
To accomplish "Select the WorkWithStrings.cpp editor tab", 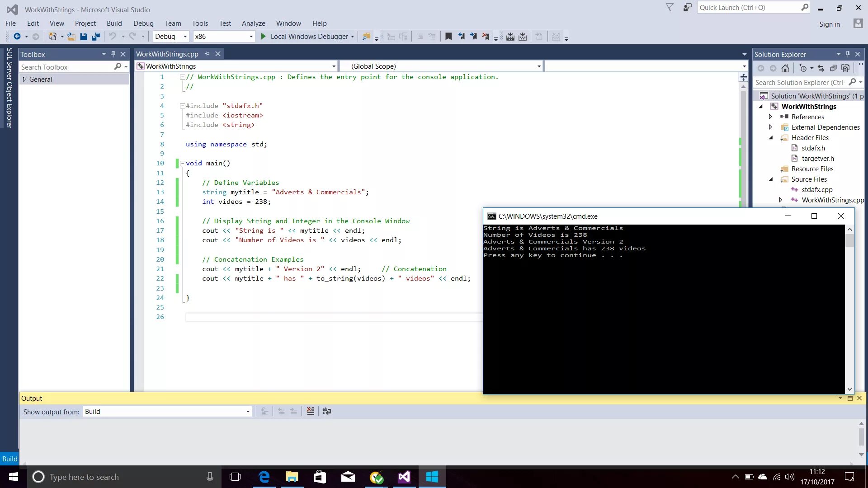I will pos(167,54).
